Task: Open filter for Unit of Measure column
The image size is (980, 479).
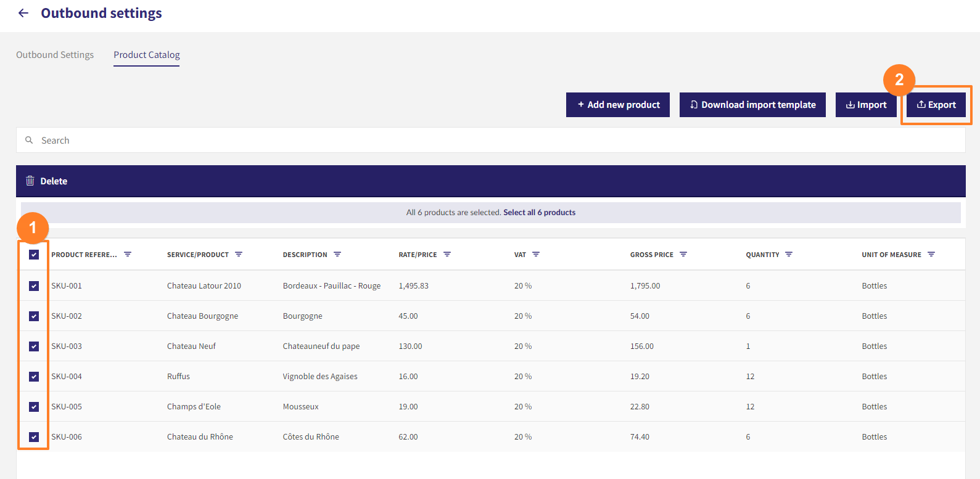Action: [x=931, y=254]
